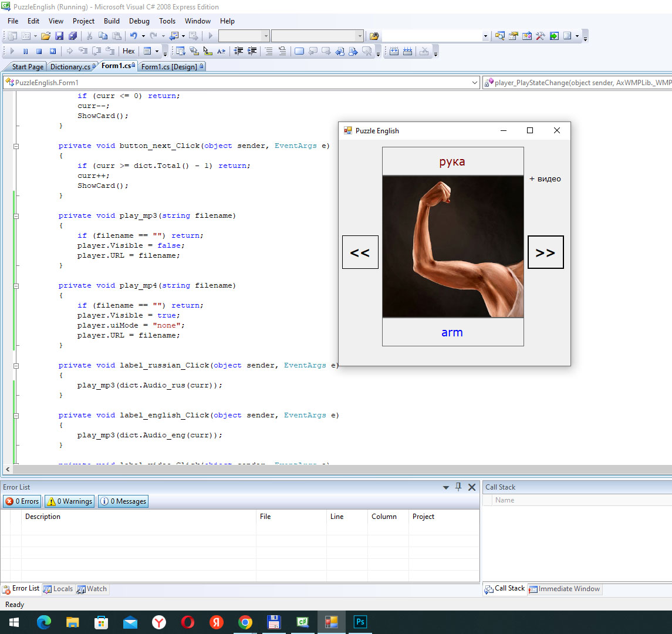Image resolution: width=672 pixels, height=634 pixels.
Task: Click the Find in Files binoculars icon
Action: (x=374, y=36)
